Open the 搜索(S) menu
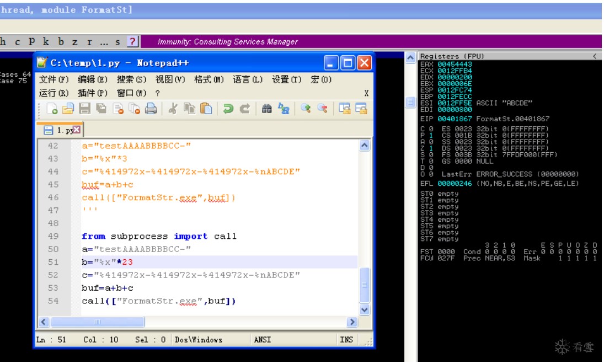604x364 pixels. 131,80
